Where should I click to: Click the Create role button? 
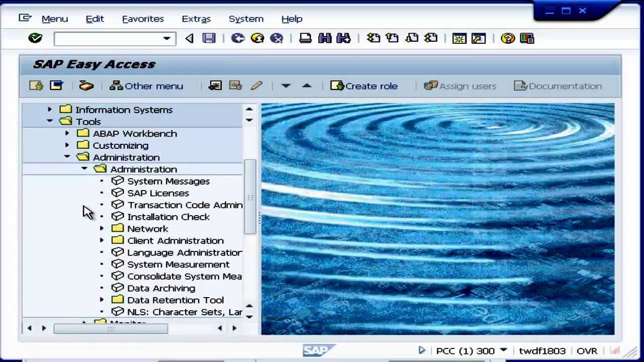[x=364, y=86]
